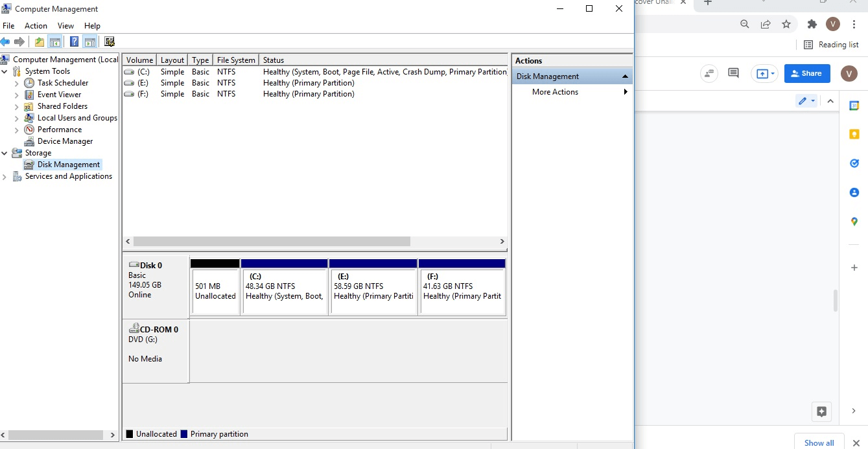Sort by the Volume column header

click(x=140, y=60)
